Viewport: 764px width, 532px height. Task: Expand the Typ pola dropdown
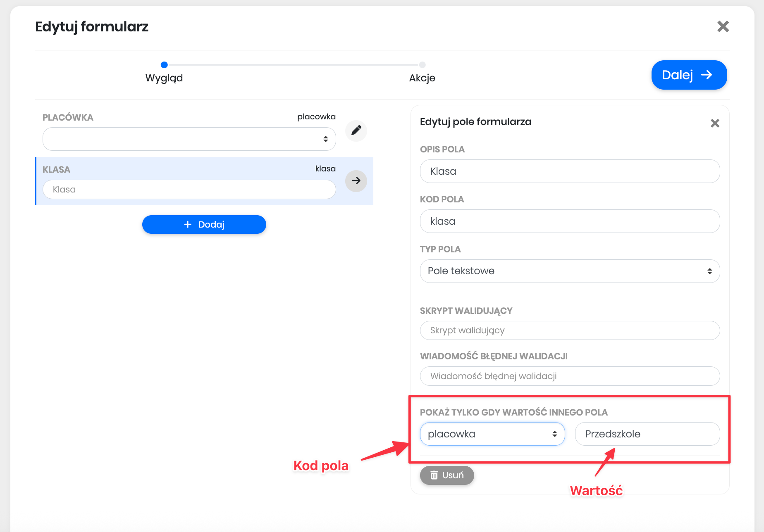[570, 271]
